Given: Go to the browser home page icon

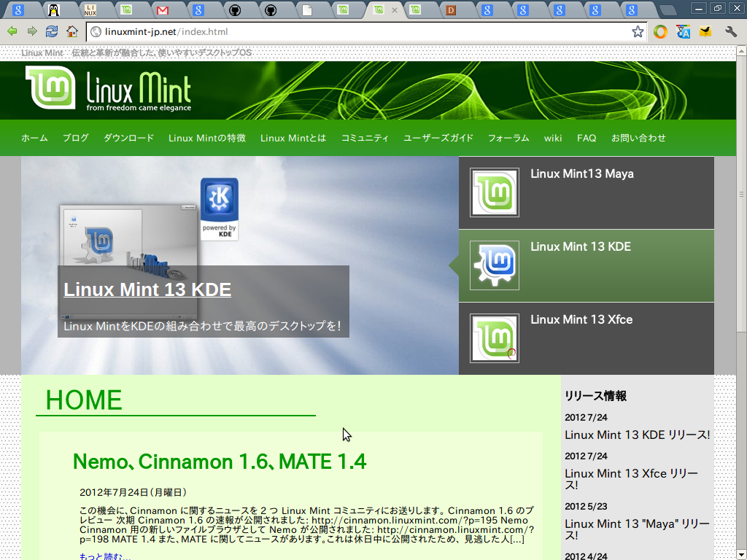Looking at the screenshot, I should (71, 31).
